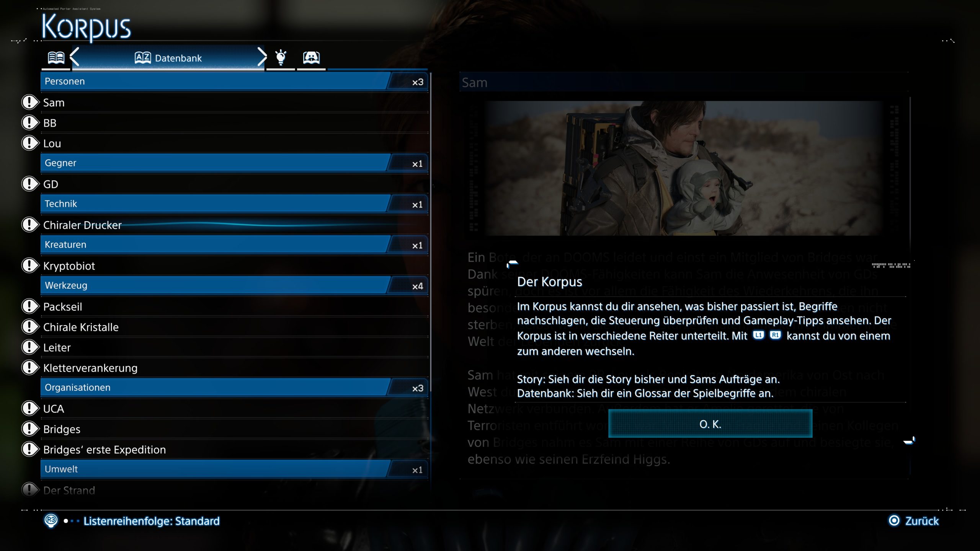Click the alert icon beside Kryptobiot
This screenshot has width=980, height=551.
(30, 266)
